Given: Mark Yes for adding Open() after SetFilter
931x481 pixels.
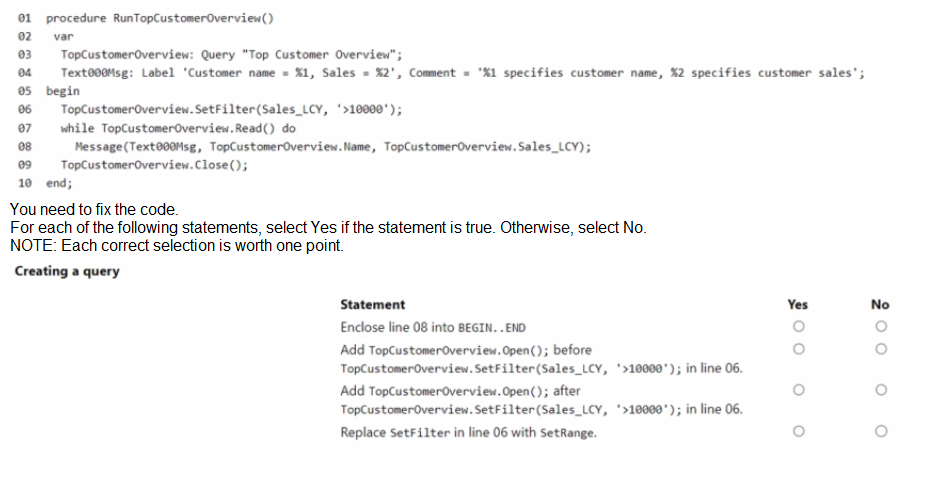Looking at the screenshot, I should click(x=798, y=391).
